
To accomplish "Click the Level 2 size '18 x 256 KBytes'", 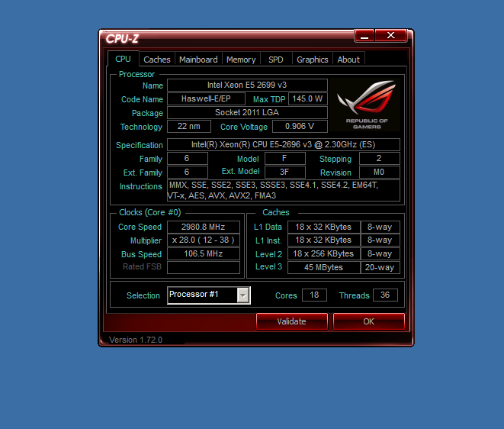I will click(x=324, y=253).
